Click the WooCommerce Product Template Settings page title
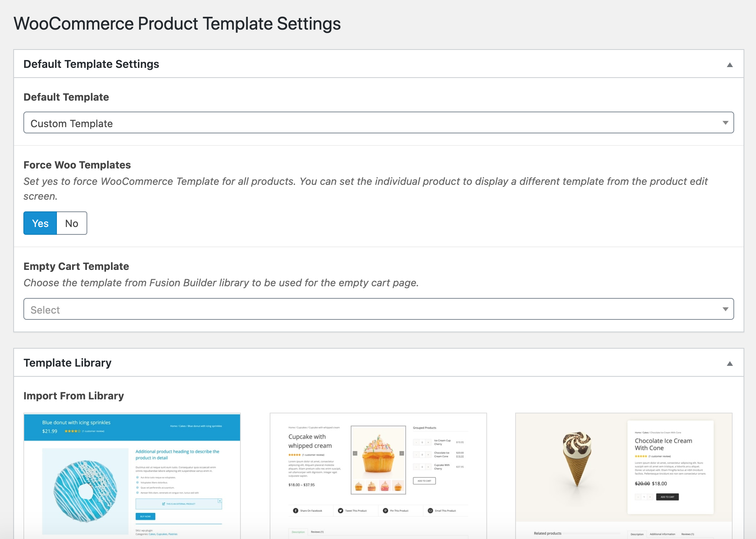The width and height of the screenshot is (756, 539). [x=177, y=23]
